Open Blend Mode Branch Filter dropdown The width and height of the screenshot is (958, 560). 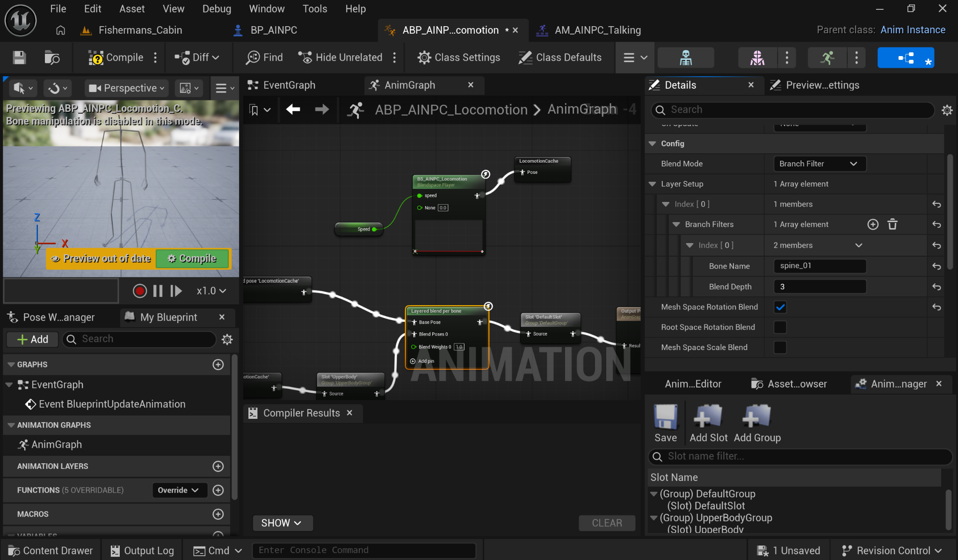820,164
